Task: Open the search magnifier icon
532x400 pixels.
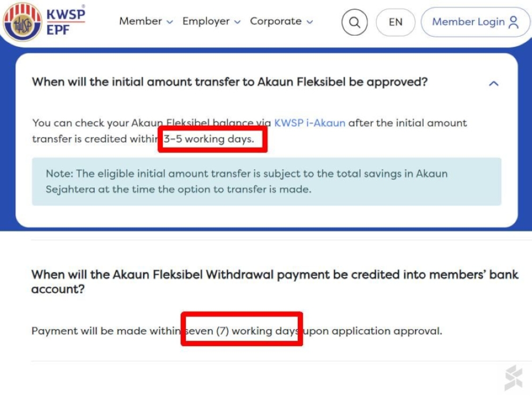Action: [354, 22]
